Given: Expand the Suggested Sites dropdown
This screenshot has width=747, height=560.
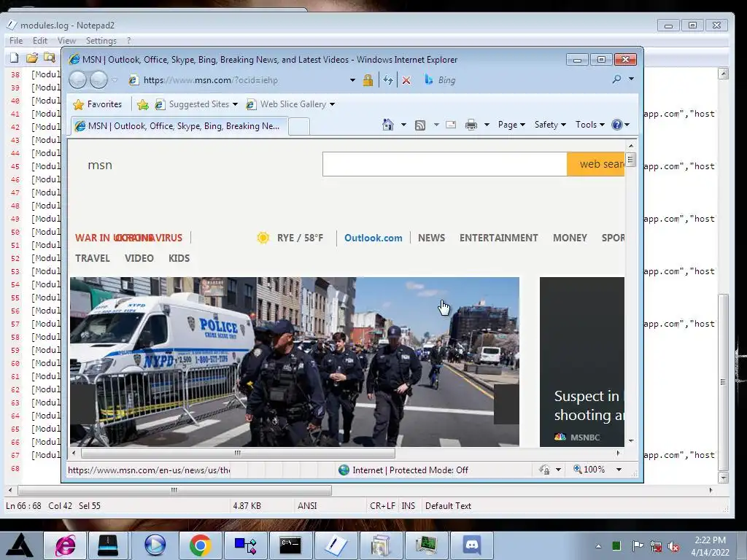Looking at the screenshot, I should pos(235,104).
